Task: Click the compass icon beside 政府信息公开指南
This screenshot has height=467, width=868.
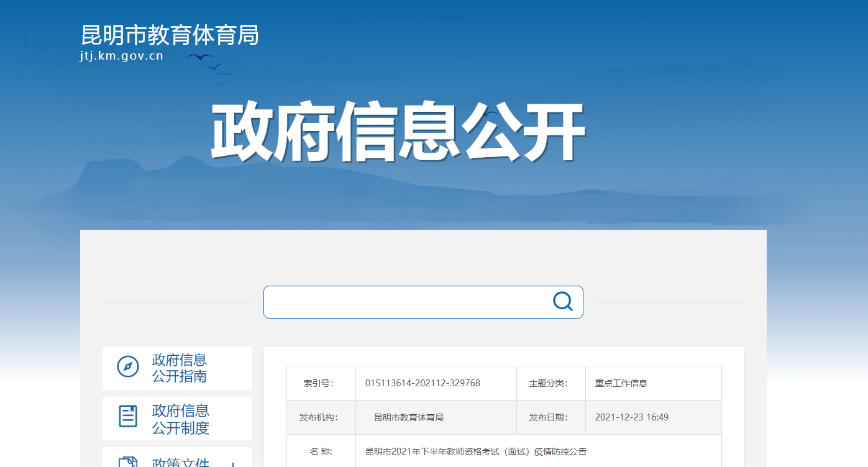Action: (128, 366)
